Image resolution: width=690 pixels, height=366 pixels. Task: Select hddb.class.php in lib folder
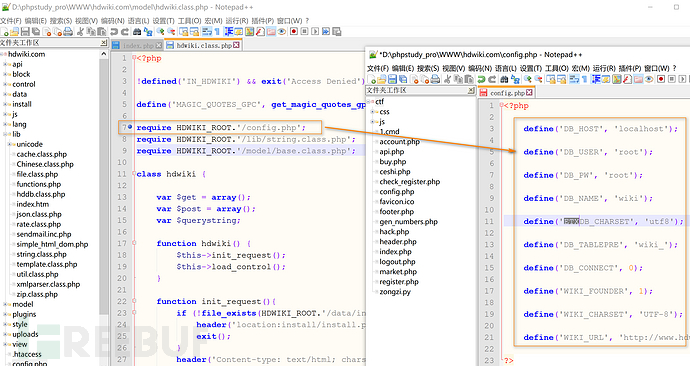coord(41,194)
